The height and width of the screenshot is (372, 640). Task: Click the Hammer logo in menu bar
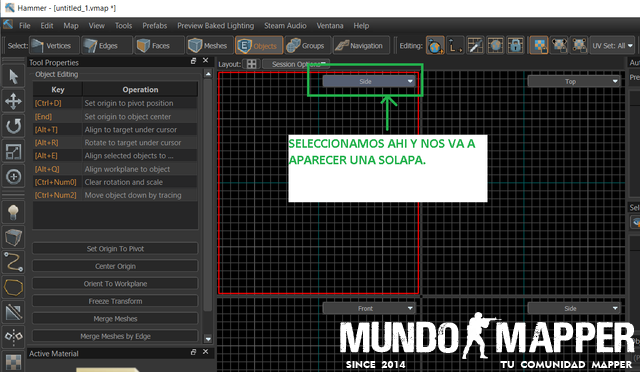(x=8, y=25)
